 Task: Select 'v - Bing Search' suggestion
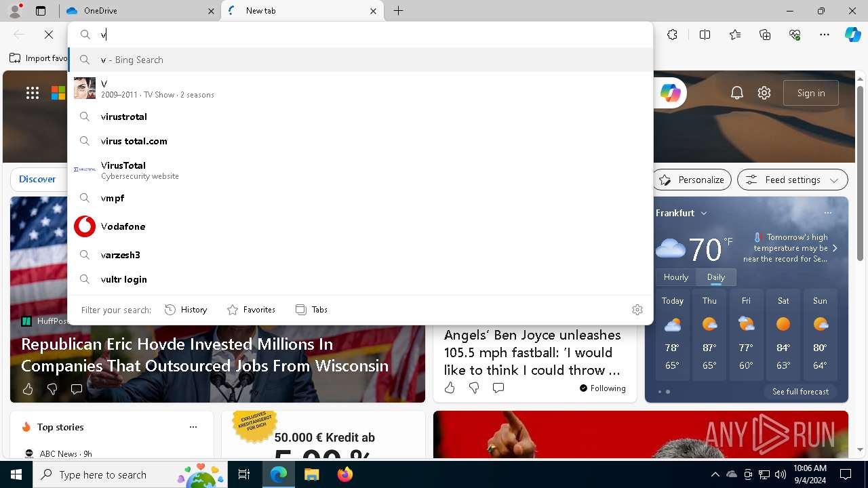click(x=361, y=60)
